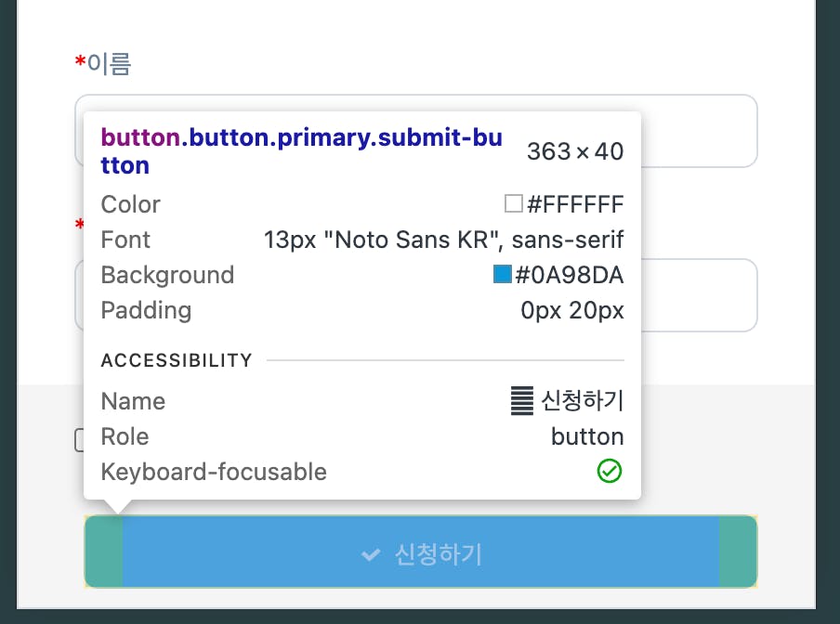
Task: Click the blue #0A98DA background swatch
Action: [503, 275]
